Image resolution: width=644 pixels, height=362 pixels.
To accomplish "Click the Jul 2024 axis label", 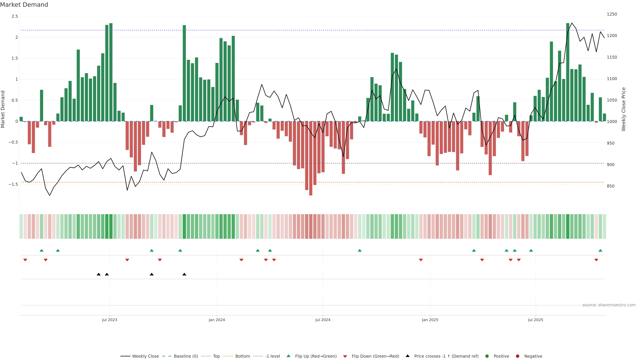I will pyautogui.click(x=323, y=320).
